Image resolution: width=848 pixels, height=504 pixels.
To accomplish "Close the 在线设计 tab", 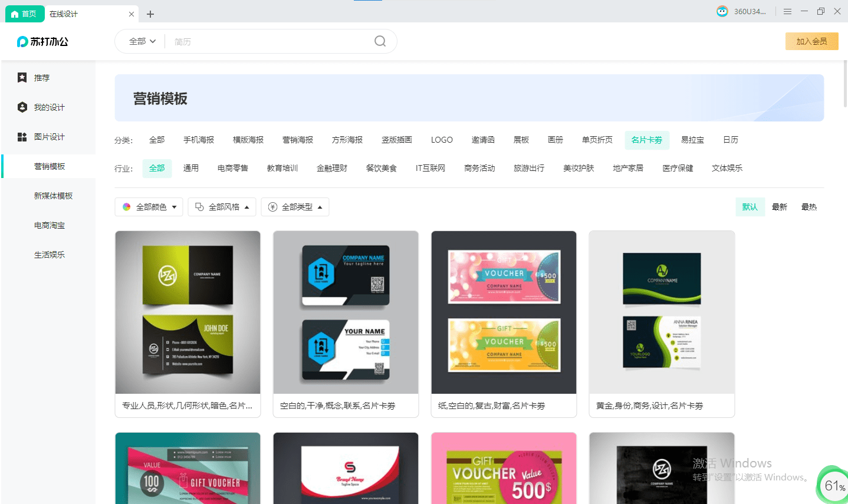I will point(132,14).
